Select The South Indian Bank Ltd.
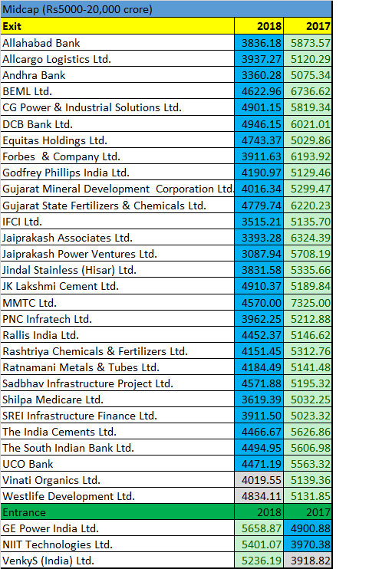This screenshot has width=392, height=569. [x=117, y=448]
